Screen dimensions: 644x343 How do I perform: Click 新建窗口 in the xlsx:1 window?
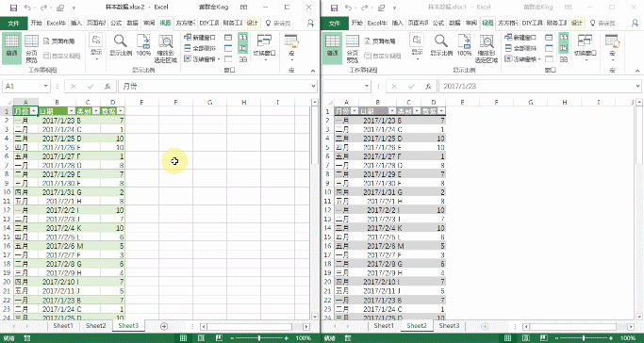pyautogui.click(x=520, y=38)
